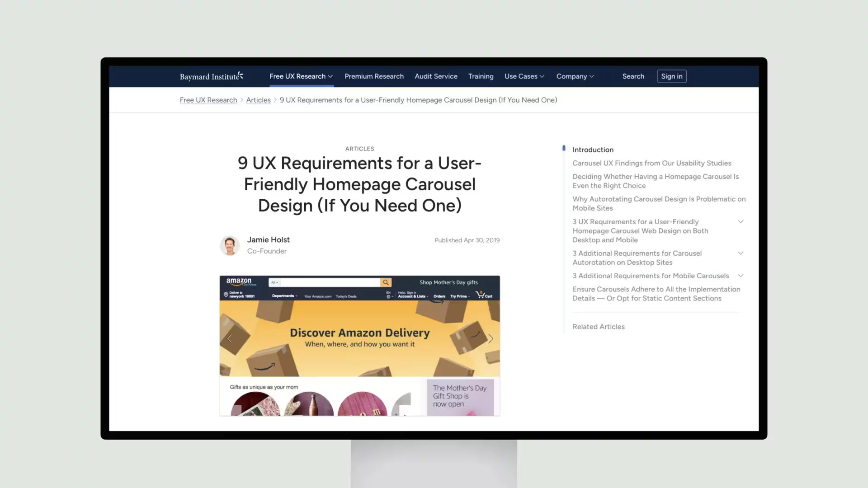Click the Introduction section anchor
The image size is (868, 488).
(x=593, y=149)
